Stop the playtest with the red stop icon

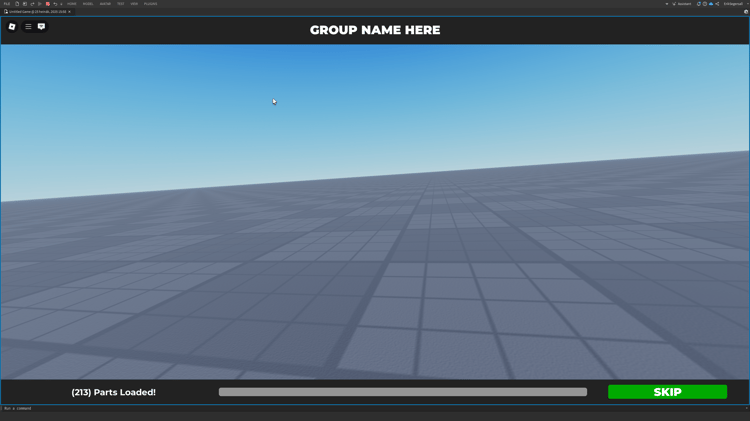point(48,4)
